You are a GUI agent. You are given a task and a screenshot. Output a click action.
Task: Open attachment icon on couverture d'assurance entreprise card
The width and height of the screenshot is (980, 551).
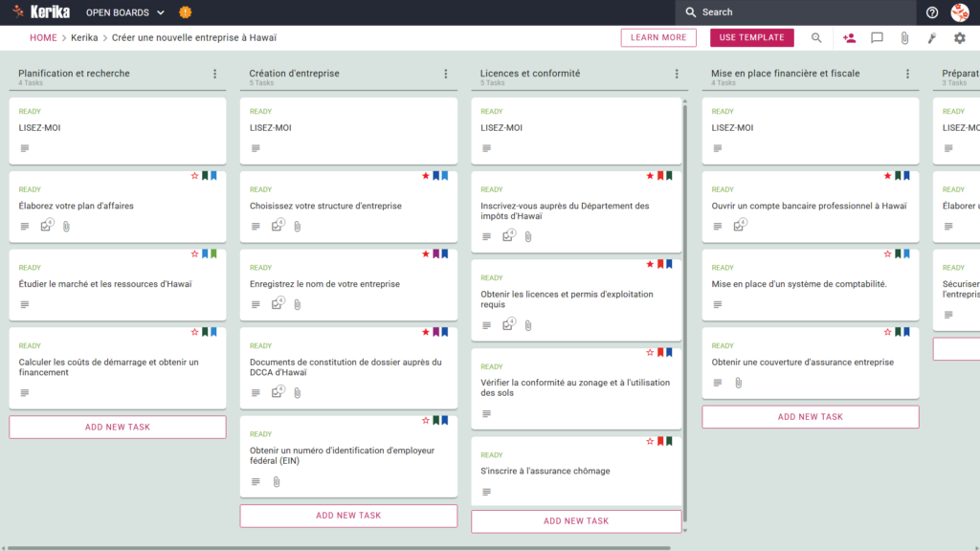tap(738, 383)
